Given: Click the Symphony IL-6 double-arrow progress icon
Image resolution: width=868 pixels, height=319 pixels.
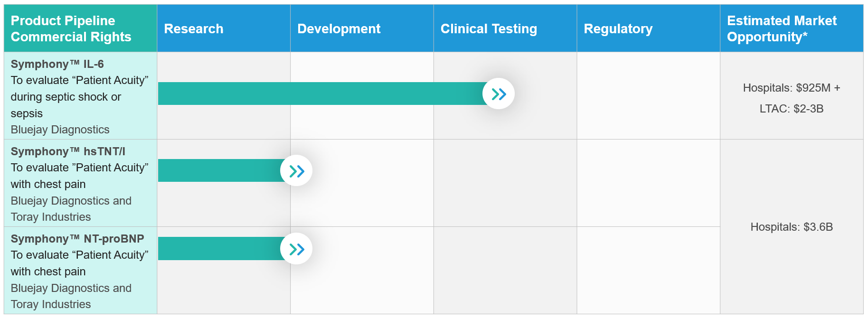Looking at the screenshot, I should click(499, 94).
